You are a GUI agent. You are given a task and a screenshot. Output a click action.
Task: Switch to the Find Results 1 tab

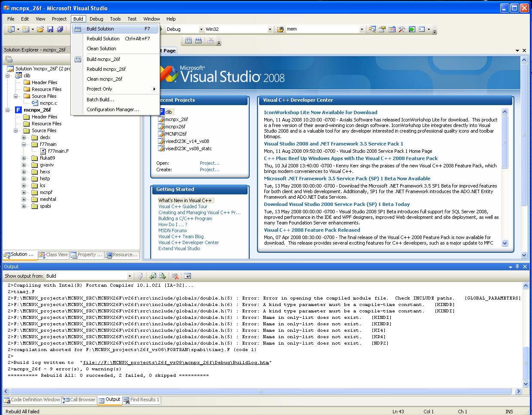coord(142,400)
